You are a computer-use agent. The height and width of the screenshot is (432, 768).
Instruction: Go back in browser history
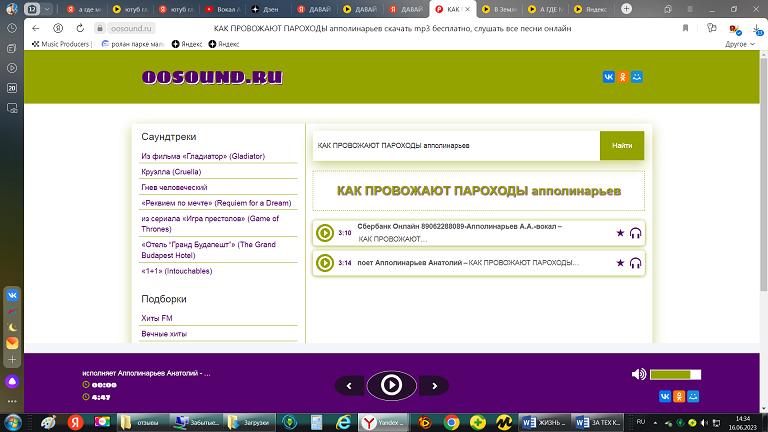coord(35,28)
